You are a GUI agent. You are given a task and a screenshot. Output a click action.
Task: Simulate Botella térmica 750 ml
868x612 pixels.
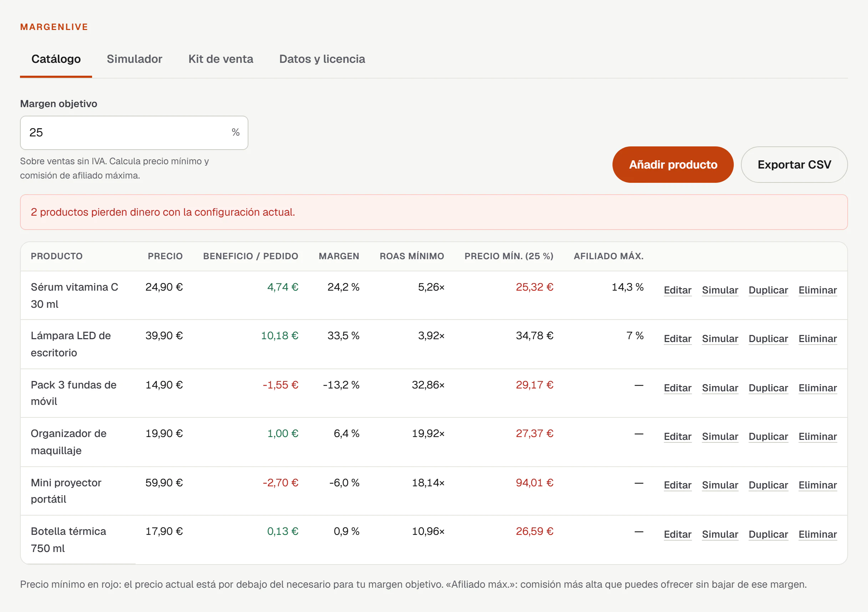[720, 534]
